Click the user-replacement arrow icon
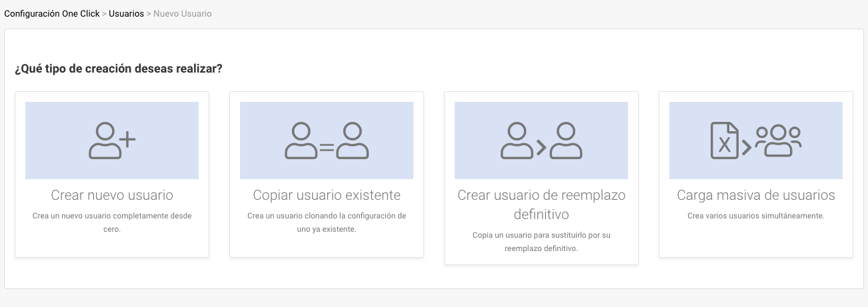The width and height of the screenshot is (868, 307). (541, 141)
